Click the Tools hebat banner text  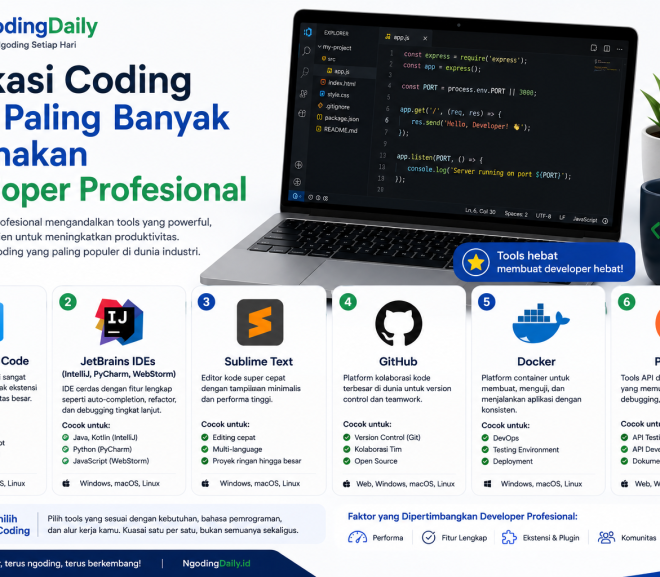560,262
